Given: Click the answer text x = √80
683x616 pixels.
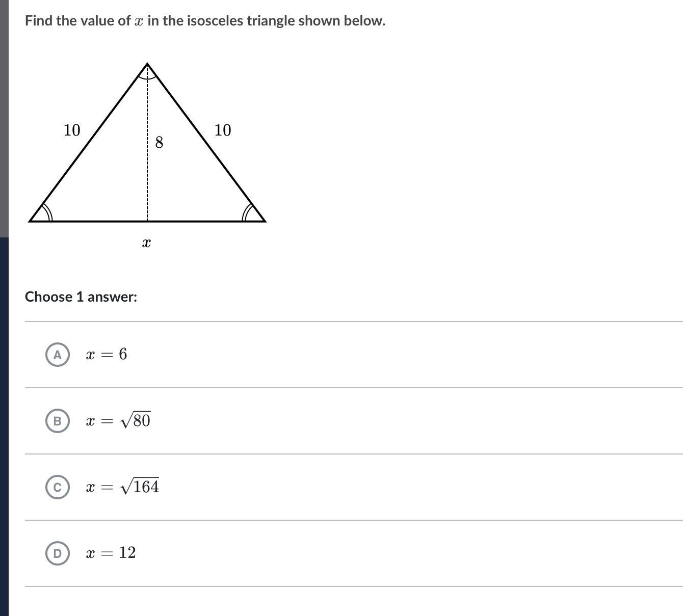Looking at the screenshot, I should click(118, 421).
